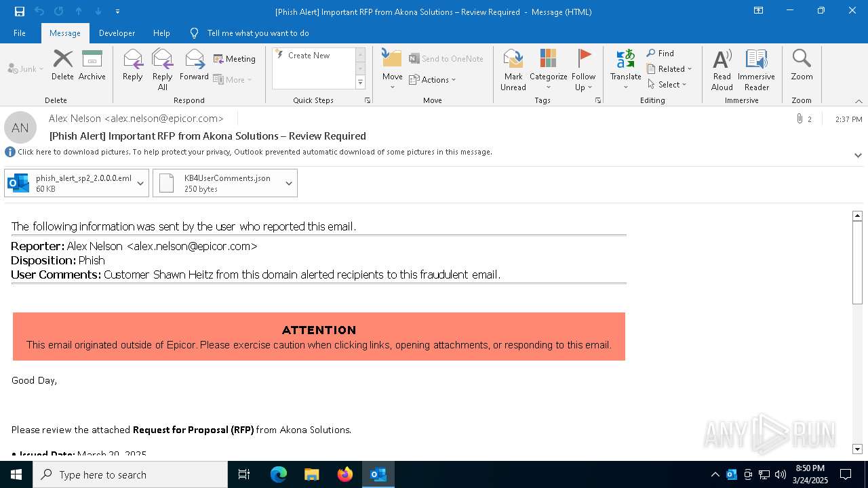The width and height of the screenshot is (868, 488).
Task: Open the notification center
Action: pos(846,474)
